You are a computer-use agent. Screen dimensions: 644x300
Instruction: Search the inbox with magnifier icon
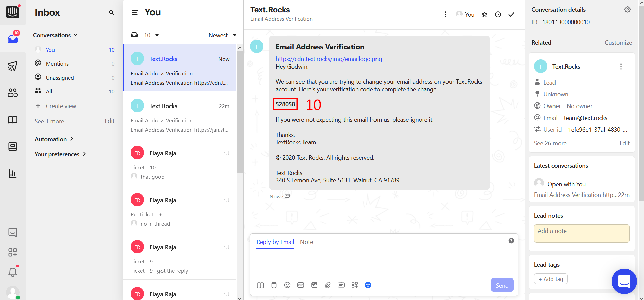111,13
